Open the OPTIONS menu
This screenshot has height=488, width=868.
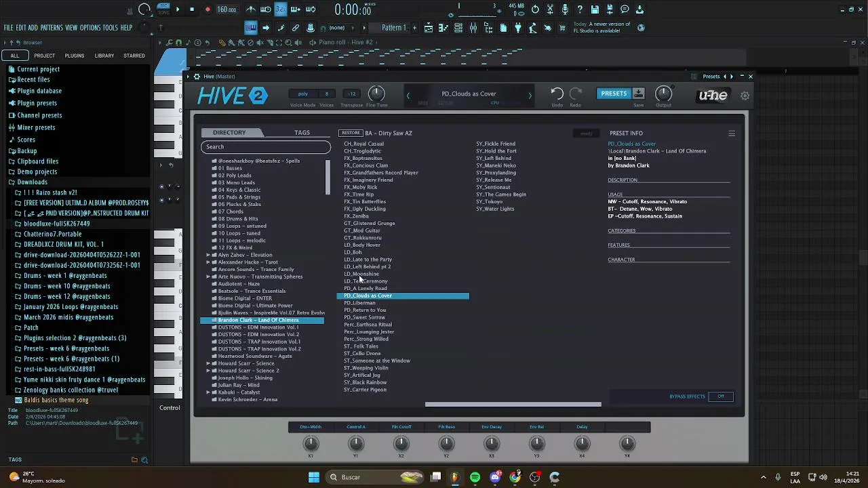[90, 28]
